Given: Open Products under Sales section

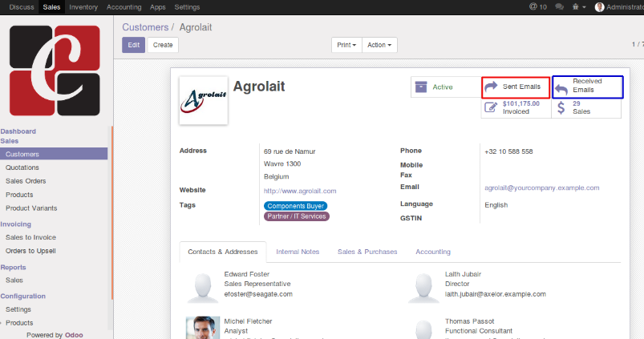Looking at the screenshot, I should [x=19, y=195].
